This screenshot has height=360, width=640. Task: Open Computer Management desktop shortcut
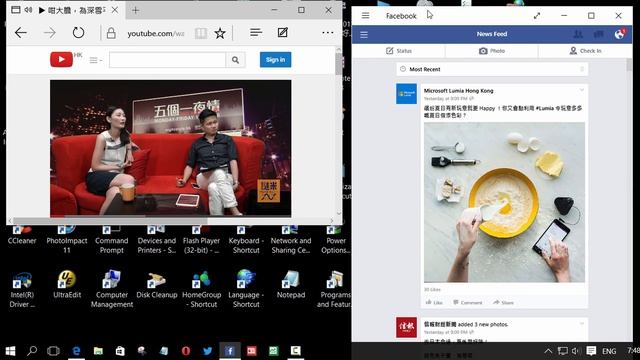click(x=111, y=289)
